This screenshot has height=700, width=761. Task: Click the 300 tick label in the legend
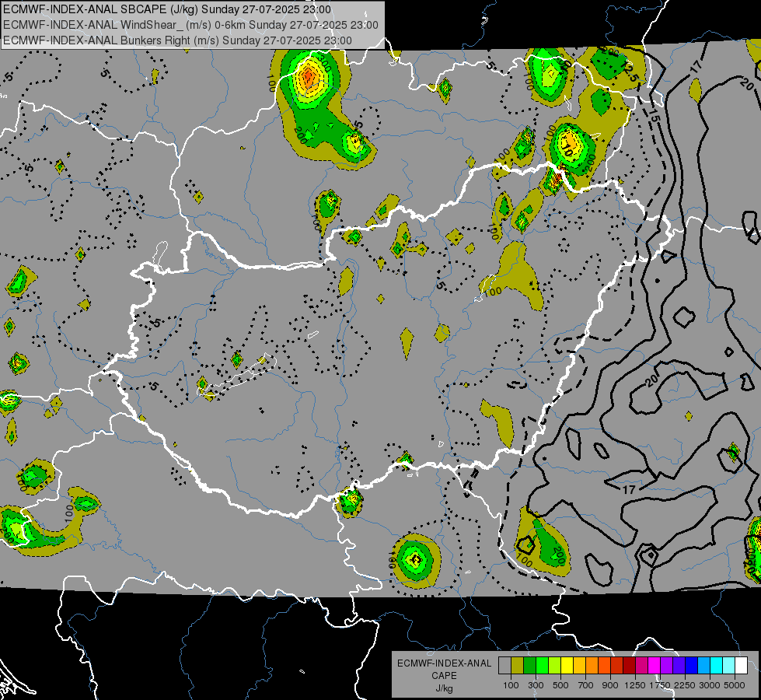(536, 685)
